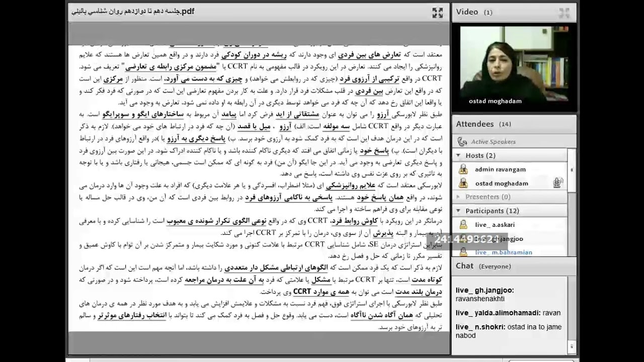Maximize the PDF share pod with fullscreen icon
Viewport: 644px width, 362px height.
coord(437,13)
